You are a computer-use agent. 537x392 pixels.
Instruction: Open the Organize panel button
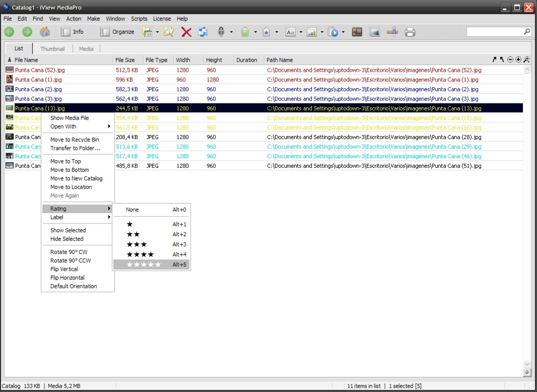(117, 32)
